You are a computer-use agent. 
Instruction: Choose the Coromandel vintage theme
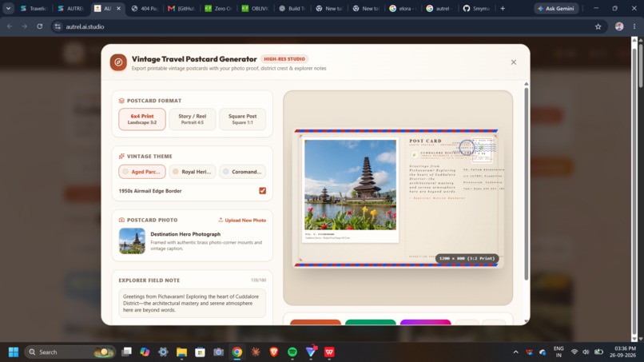pos(242,172)
